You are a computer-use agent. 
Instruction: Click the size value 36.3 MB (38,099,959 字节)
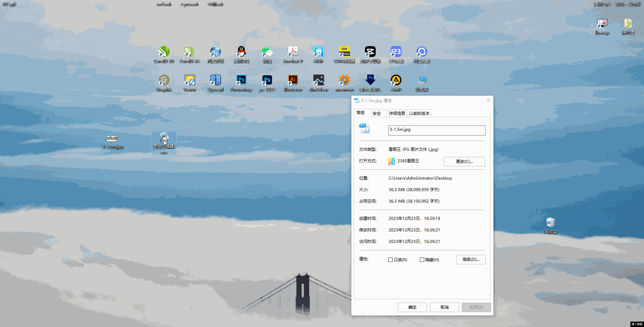click(414, 190)
